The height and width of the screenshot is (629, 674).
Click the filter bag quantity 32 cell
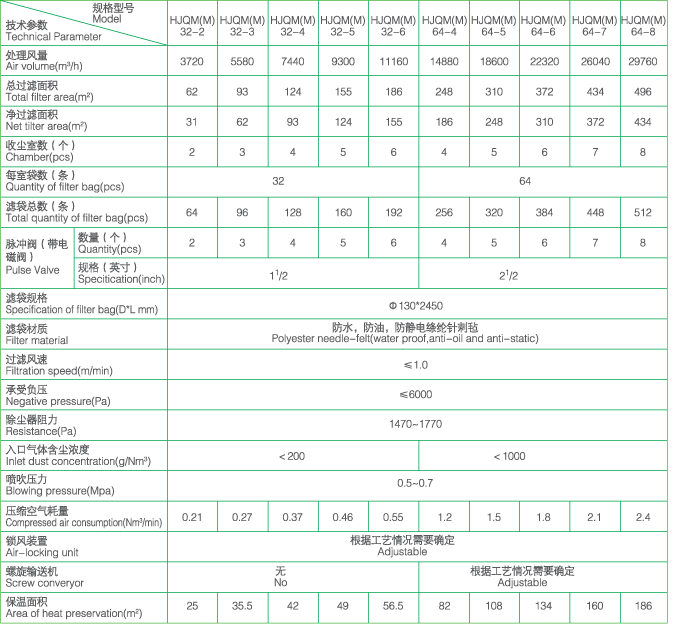click(278, 181)
